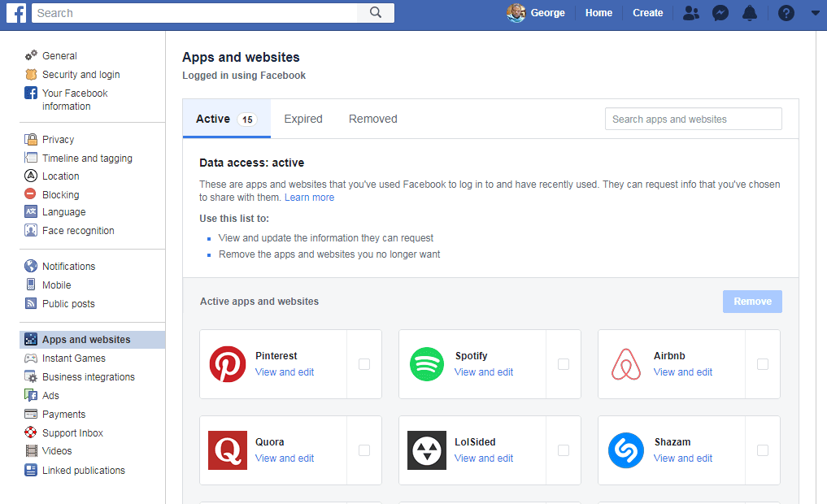Screen dimensions: 827x504
Task: Click the General gears icon in sidebar
Action: (31, 55)
